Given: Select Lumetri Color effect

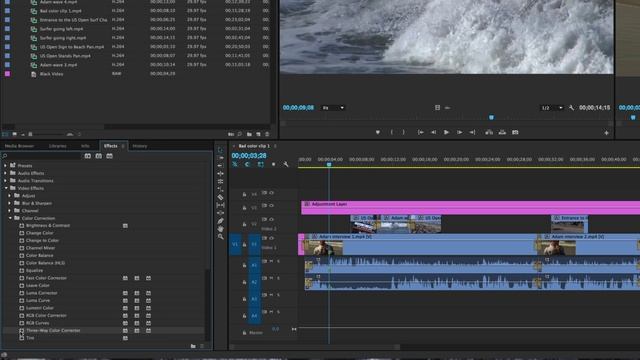Looking at the screenshot, I should (x=40, y=308).
